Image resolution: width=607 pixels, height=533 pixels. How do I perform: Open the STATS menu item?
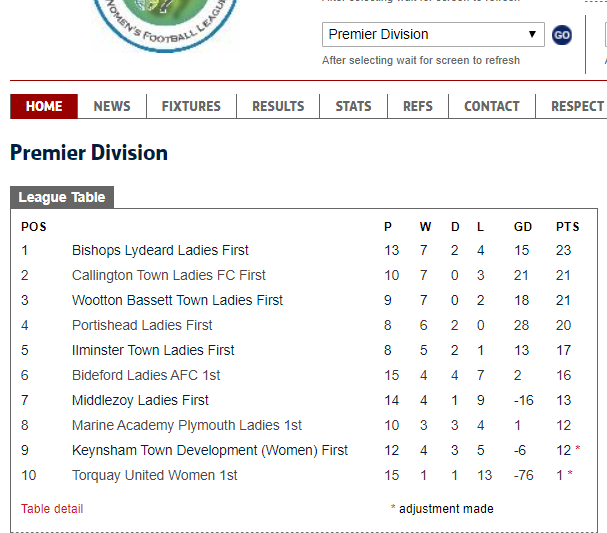pos(353,106)
